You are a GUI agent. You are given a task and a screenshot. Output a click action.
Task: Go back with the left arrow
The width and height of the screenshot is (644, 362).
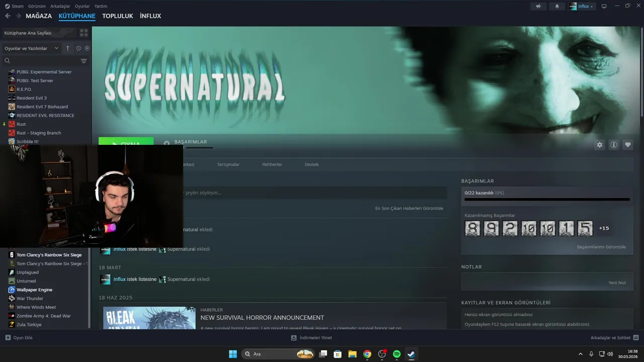pyautogui.click(x=8, y=16)
